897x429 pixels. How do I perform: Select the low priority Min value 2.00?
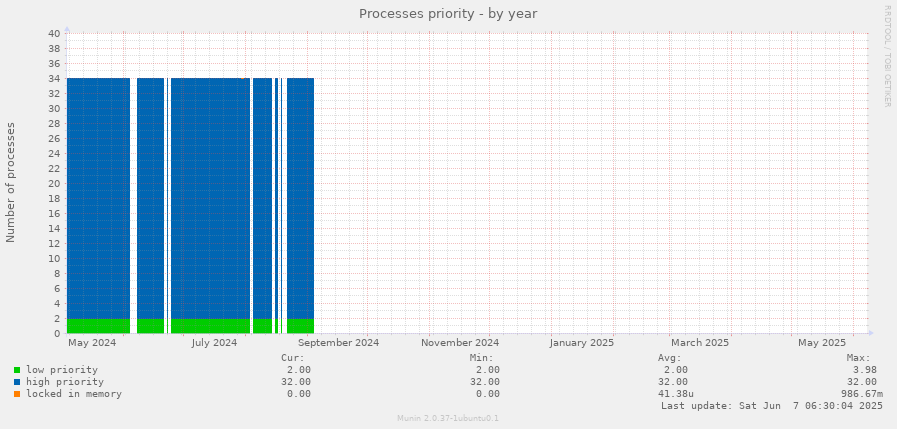point(487,370)
